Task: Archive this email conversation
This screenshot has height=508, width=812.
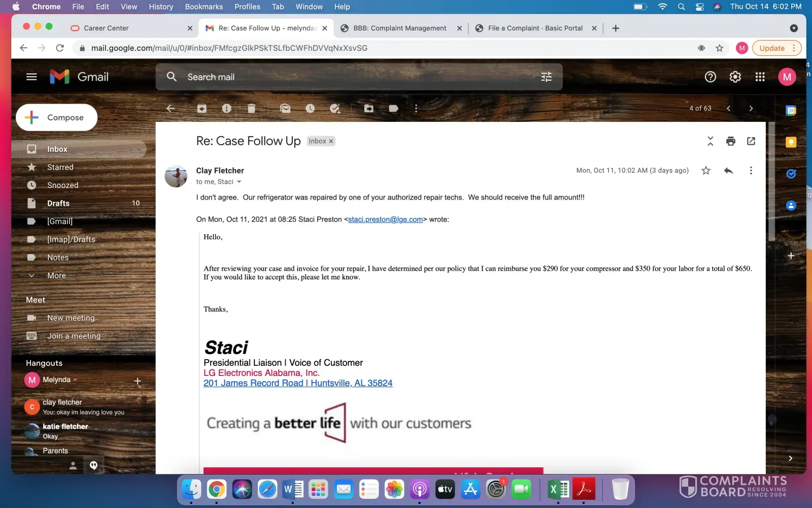Action: (x=202, y=108)
